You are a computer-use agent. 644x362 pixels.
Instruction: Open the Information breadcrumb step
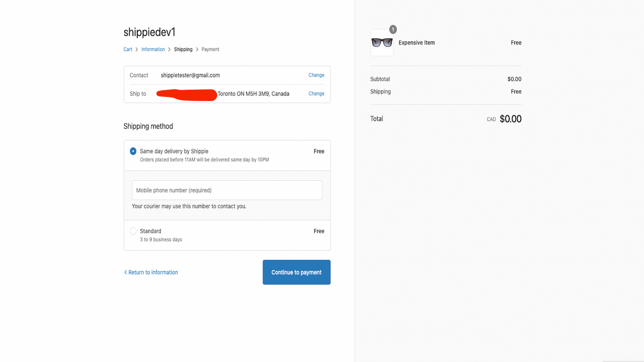pos(153,49)
